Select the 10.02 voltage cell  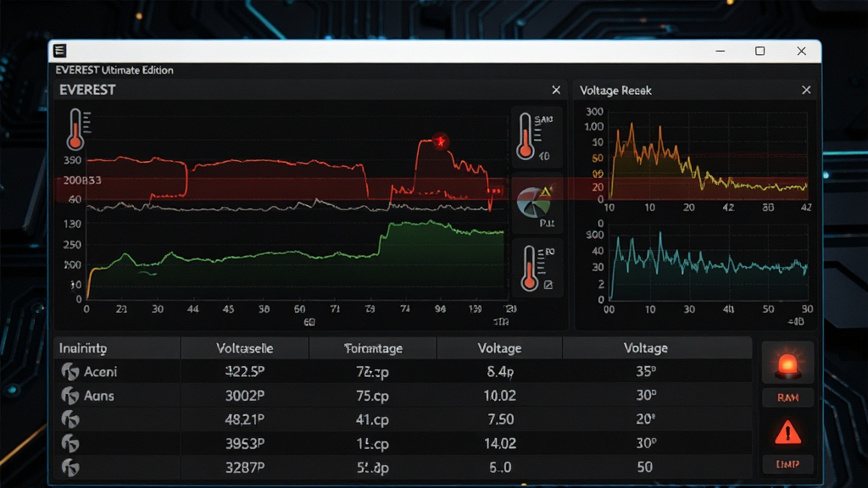500,396
